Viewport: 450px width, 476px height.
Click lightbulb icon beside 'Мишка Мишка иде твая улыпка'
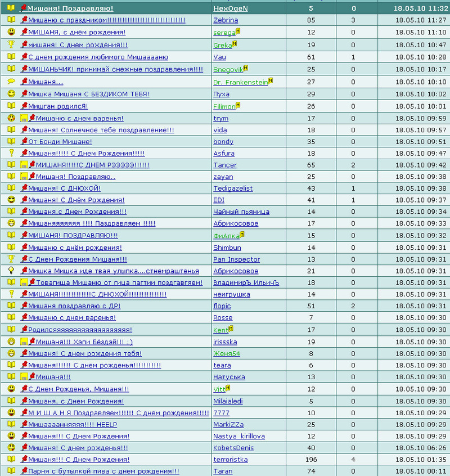[x=11, y=271]
